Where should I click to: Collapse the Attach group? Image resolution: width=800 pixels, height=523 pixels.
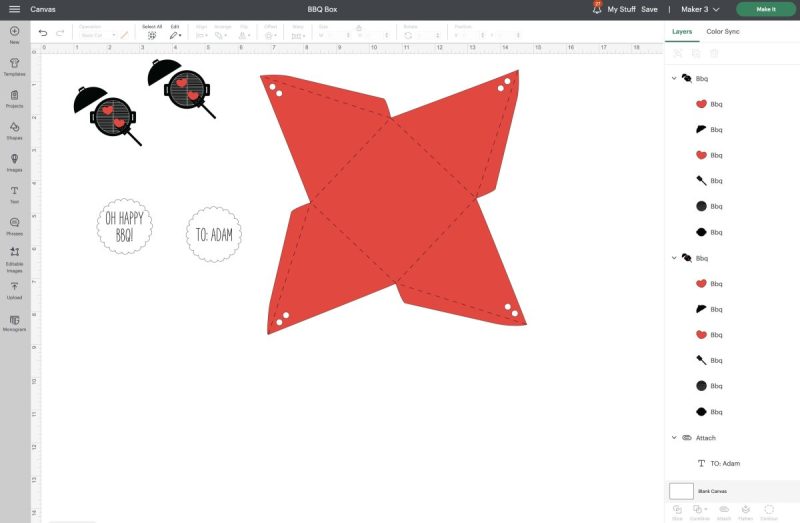[x=674, y=437]
